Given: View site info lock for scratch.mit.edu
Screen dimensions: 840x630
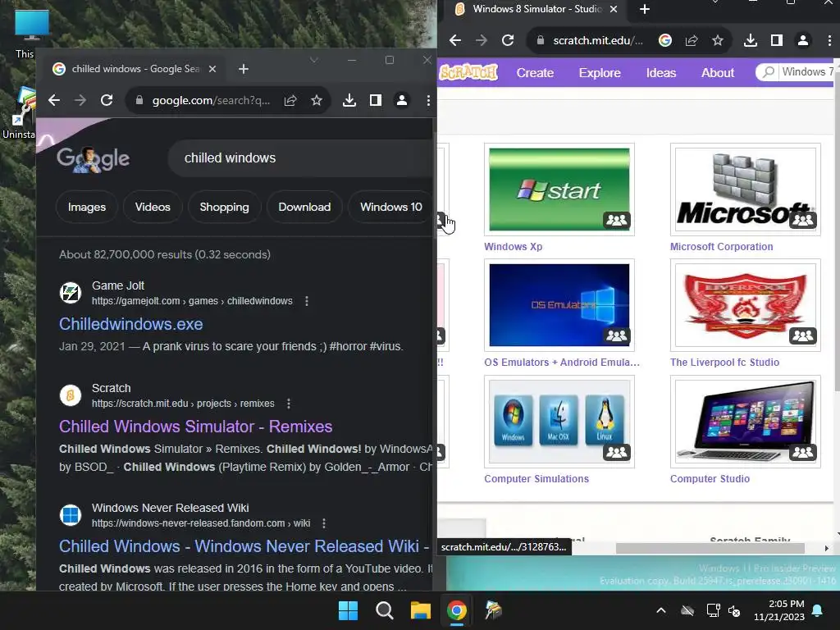Looking at the screenshot, I should coord(541,40).
